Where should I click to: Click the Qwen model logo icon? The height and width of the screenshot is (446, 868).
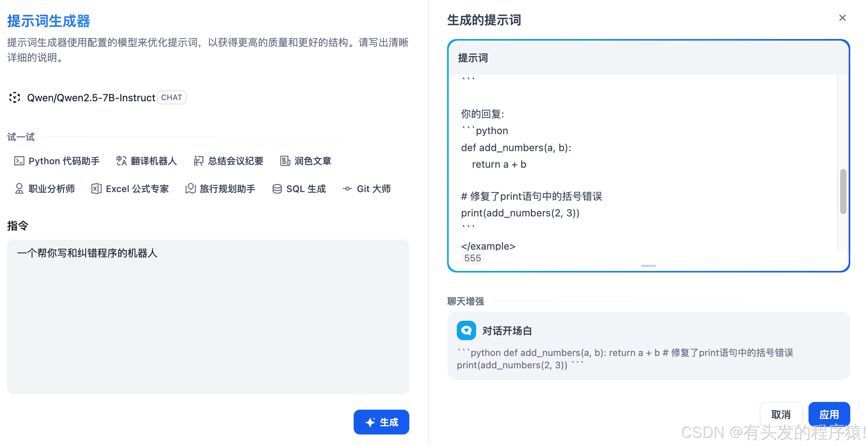15,97
